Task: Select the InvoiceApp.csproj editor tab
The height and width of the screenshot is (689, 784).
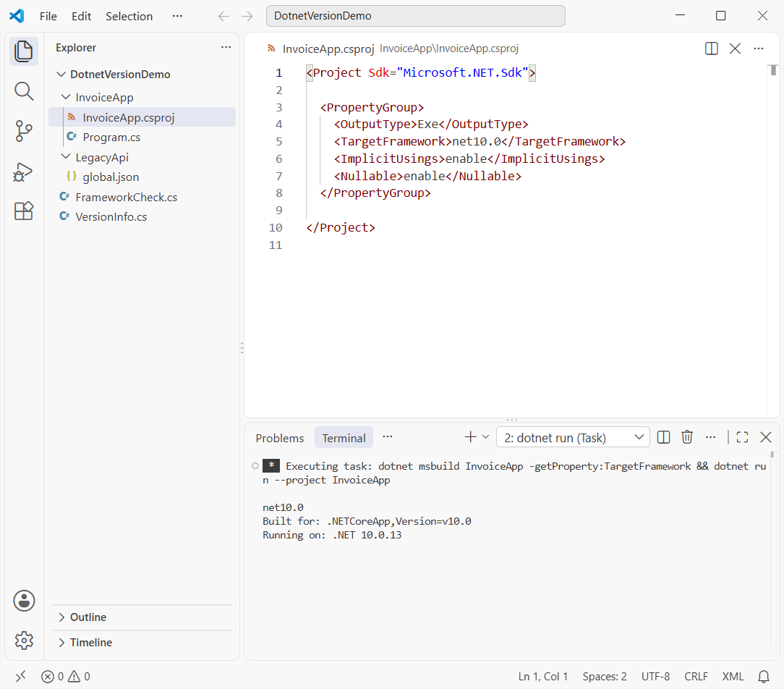Action: click(x=328, y=48)
